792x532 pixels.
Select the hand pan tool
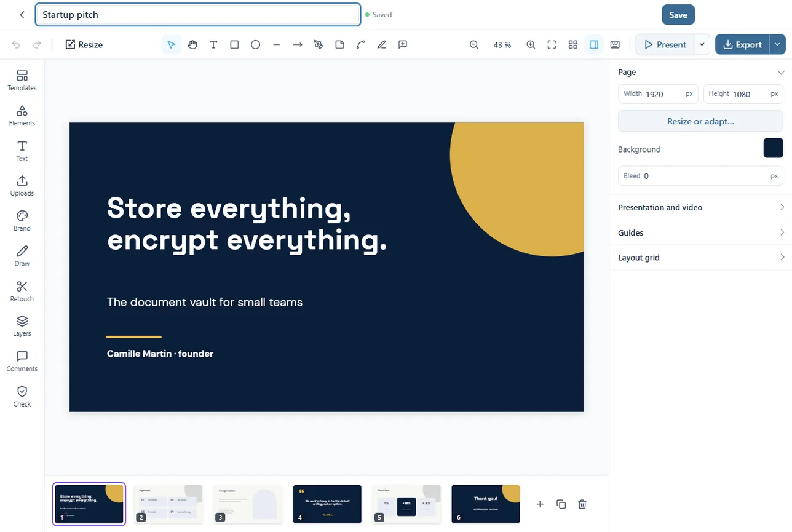[192, 44]
